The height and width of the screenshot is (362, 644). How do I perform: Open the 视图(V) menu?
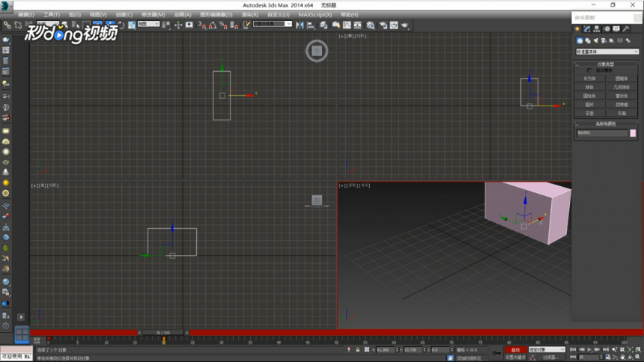tap(98, 15)
